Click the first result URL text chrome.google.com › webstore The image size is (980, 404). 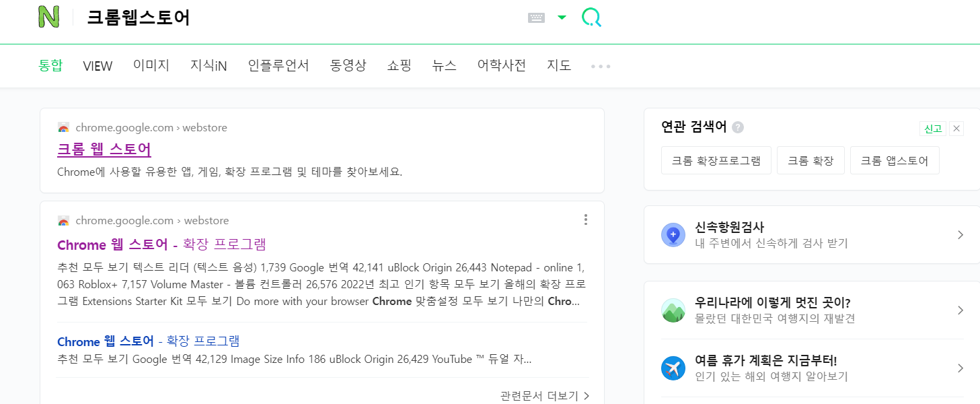coord(151,128)
